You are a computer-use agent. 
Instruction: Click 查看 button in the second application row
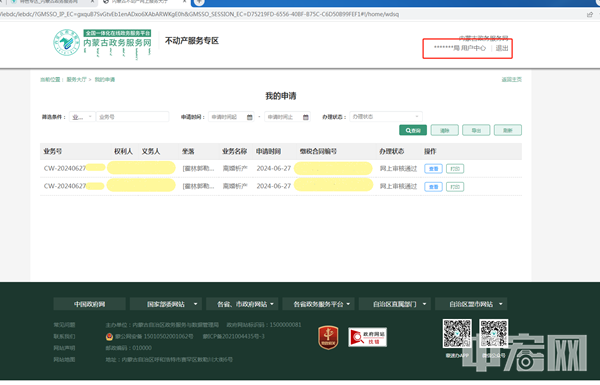(433, 187)
